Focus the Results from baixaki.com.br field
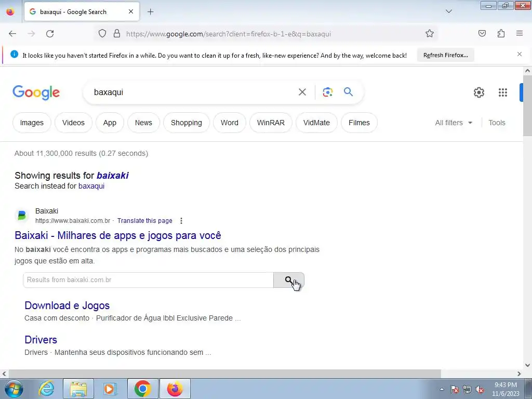 [148, 280]
